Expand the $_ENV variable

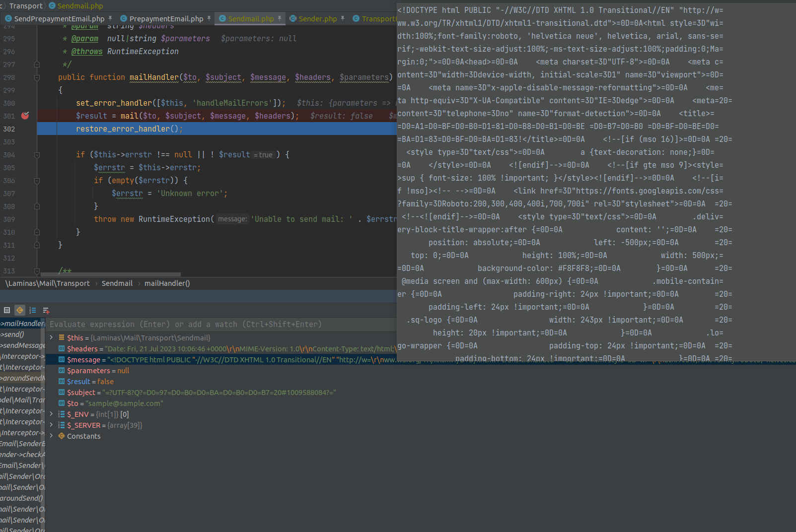tap(50, 414)
